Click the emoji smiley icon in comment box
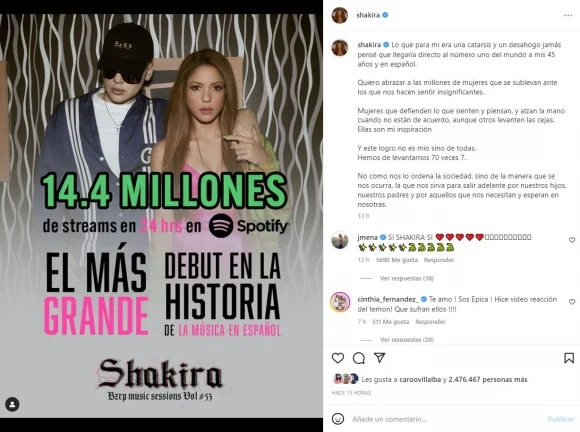 click(338, 419)
